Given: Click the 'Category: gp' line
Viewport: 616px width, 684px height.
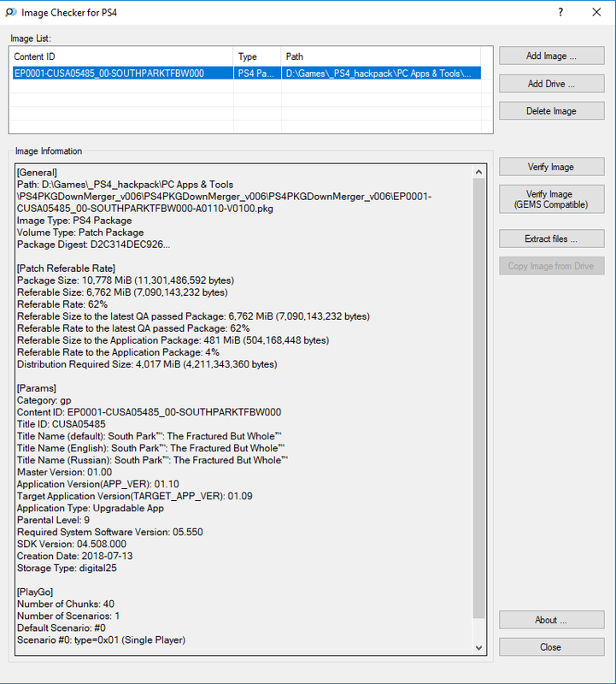Looking at the screenshot, I should (x=44, y=400).
